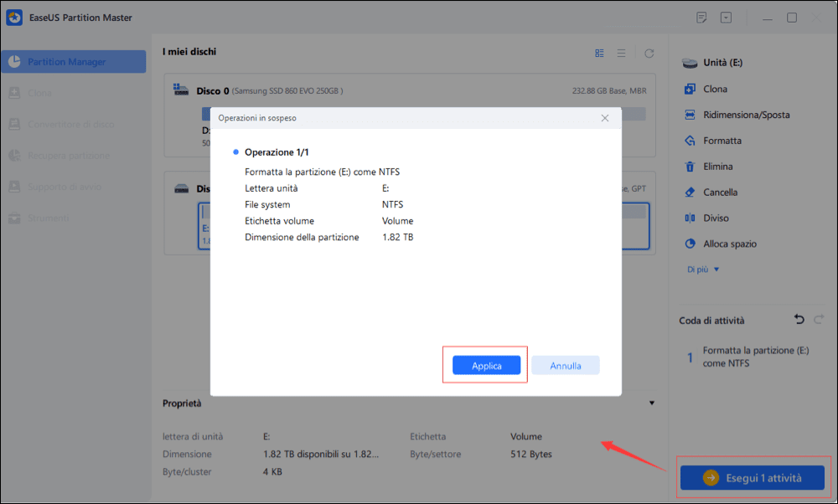The width and height of the screenshot is (838, 504).
Task: Click the Elimina trash icon
Action: [x=690, y=167]
